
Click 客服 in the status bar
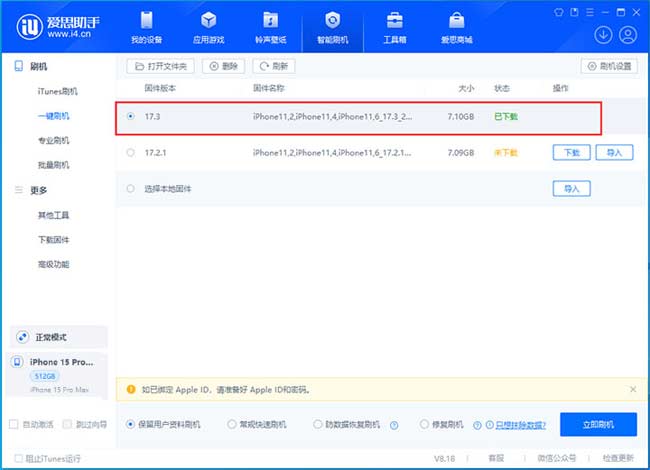496,458
